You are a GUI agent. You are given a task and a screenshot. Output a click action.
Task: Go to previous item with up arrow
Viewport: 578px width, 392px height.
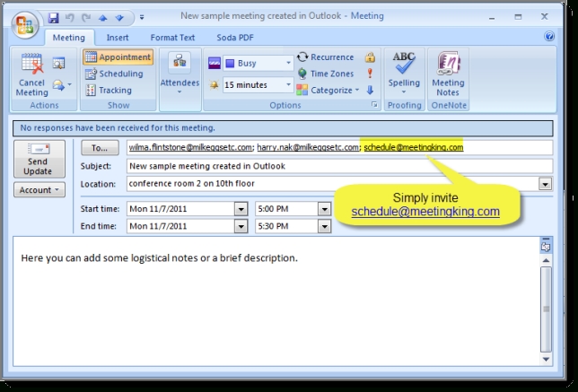point(102,18)
